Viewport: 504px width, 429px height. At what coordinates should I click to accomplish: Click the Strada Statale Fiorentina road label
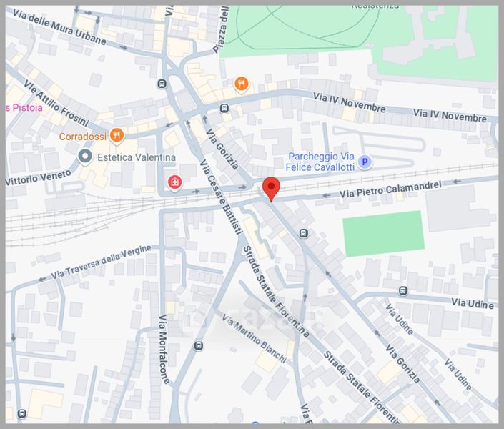275,291
